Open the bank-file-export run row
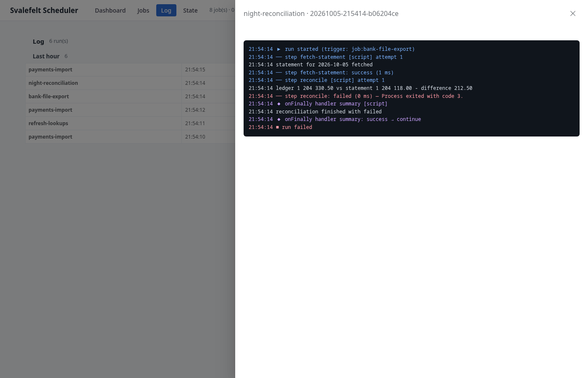 click(x=130, y=97)
